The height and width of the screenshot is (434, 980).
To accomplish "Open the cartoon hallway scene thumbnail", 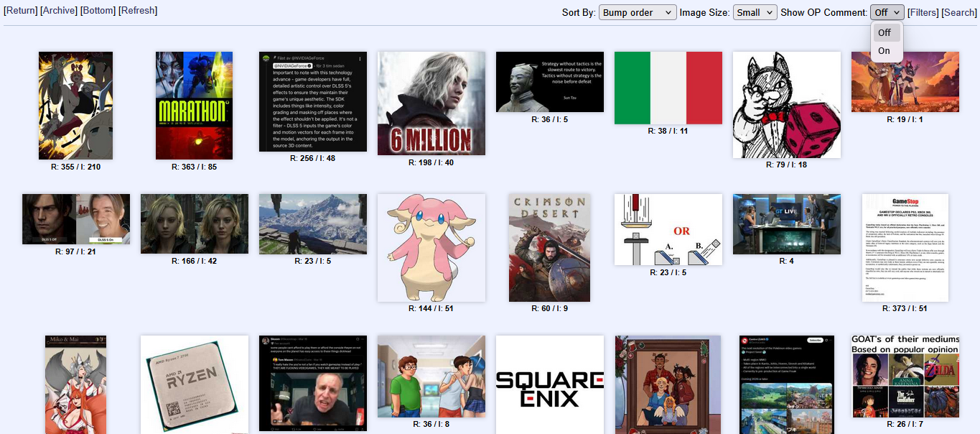I will point(431,377).
